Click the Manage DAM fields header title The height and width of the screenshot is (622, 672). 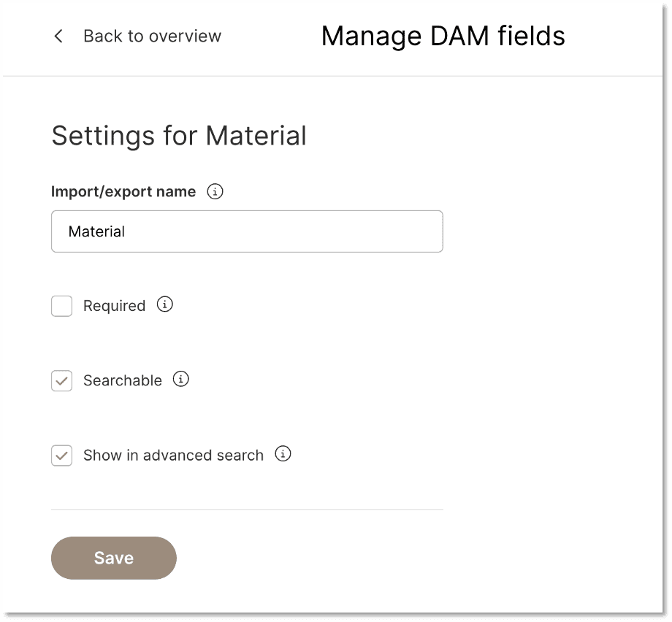tap(443, 35)
